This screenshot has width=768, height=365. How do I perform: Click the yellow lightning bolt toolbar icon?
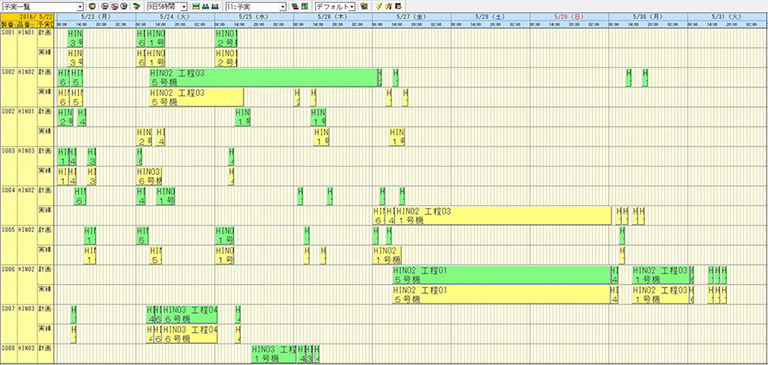[x=379, y=7]
